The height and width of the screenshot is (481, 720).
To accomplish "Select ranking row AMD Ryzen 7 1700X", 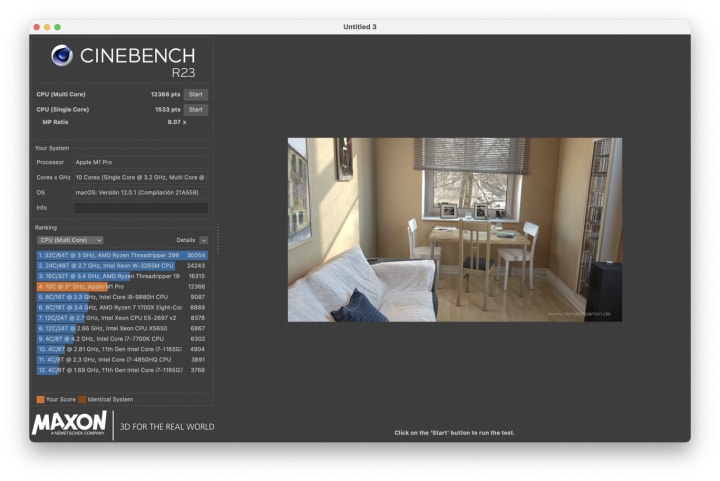I will point(122,308).
